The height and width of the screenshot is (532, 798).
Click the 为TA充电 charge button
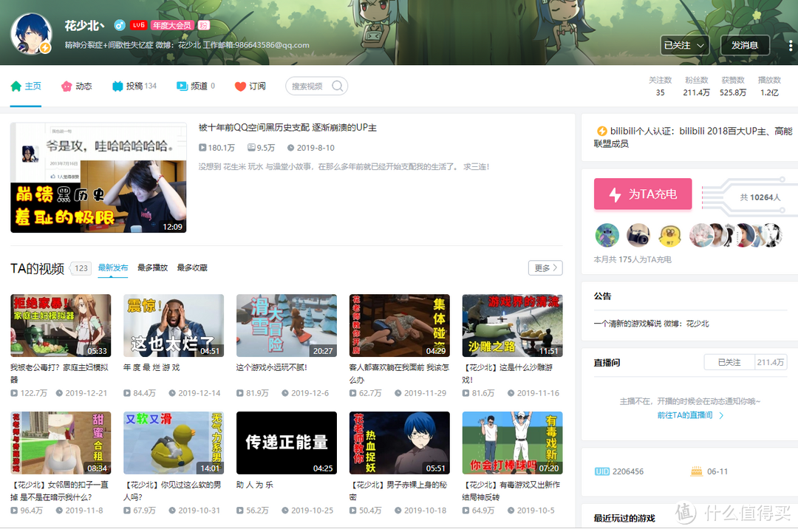coord(643,194)
